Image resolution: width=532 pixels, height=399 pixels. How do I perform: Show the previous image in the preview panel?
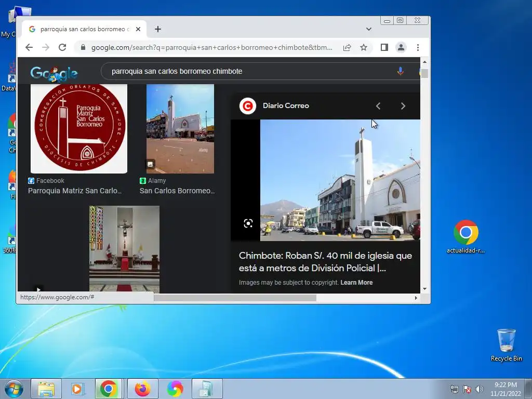pos(378,106)
